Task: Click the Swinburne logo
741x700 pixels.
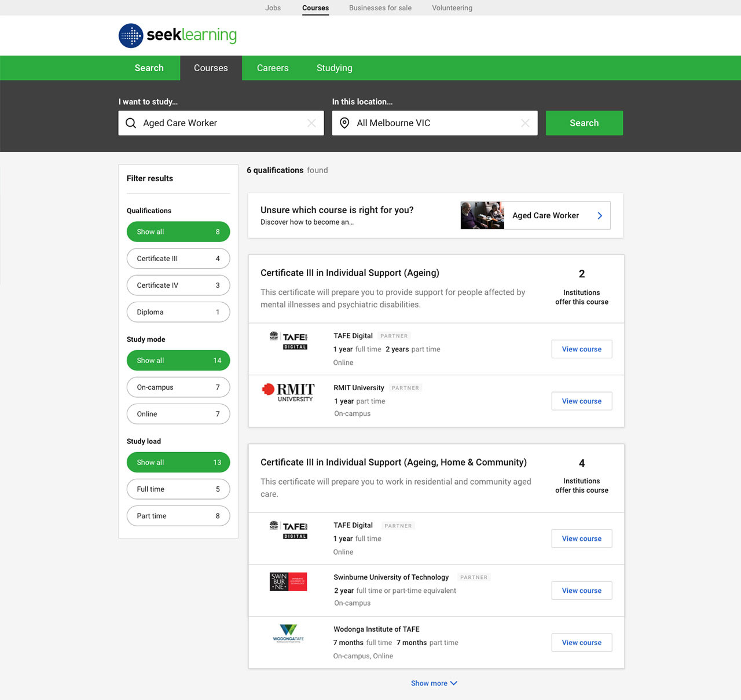Action: pyautogui.click(x=288, y=581)
